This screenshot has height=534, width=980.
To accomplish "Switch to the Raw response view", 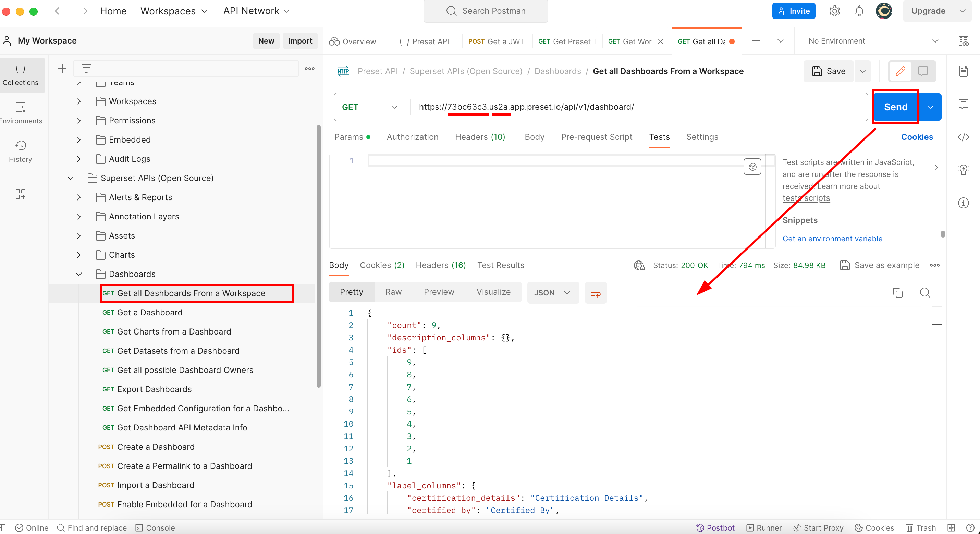I will [393, 292].
